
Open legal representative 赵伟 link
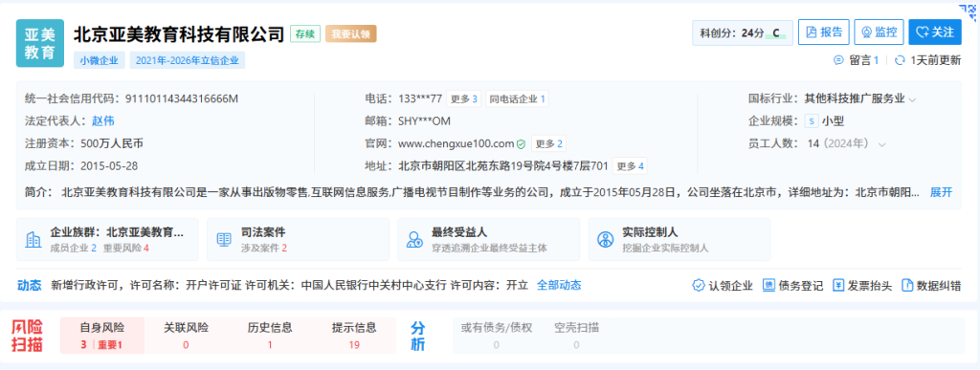click(x=103, y=121)
